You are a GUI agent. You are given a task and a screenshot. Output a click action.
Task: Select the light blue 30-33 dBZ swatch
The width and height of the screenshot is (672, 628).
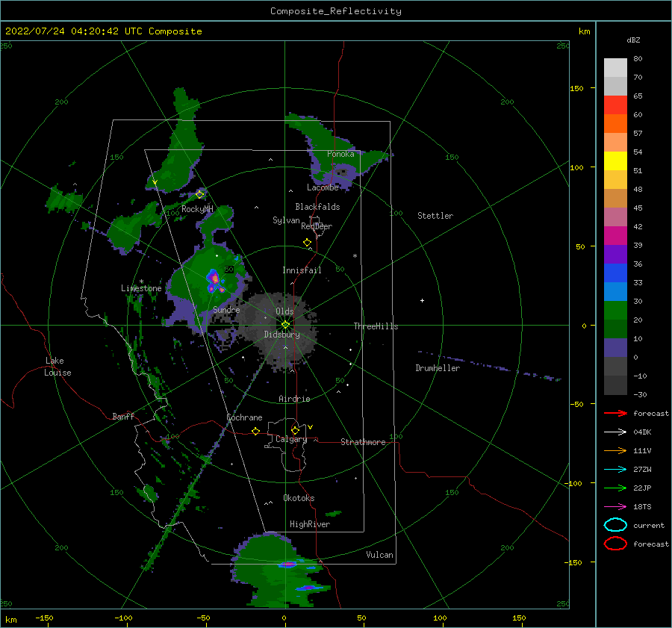[x=615, y=291]
